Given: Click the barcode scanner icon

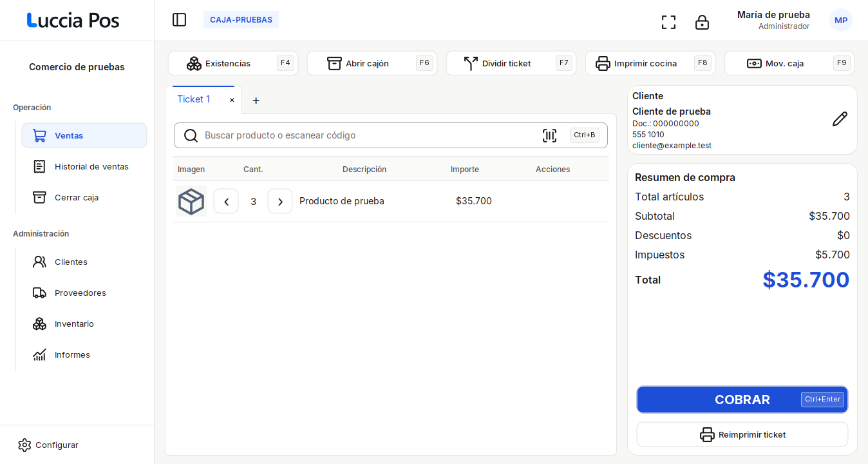Looking at the screenshot, I should pos(549,135).
